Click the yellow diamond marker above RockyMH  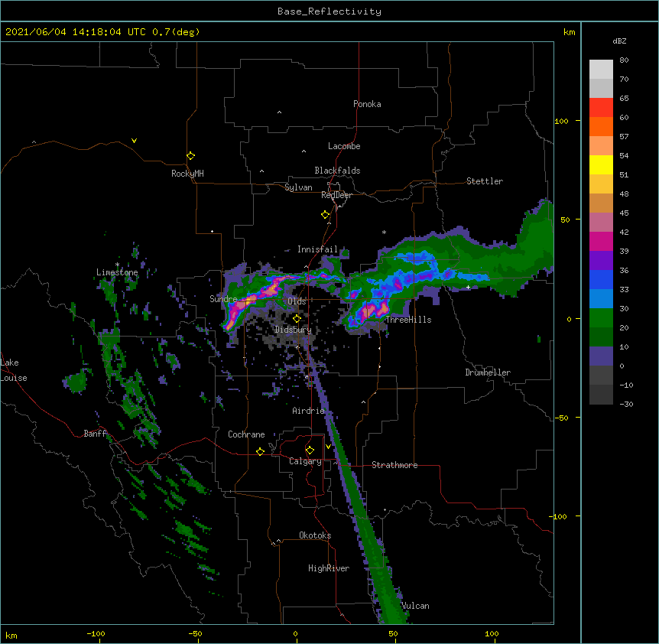point(190,155)
